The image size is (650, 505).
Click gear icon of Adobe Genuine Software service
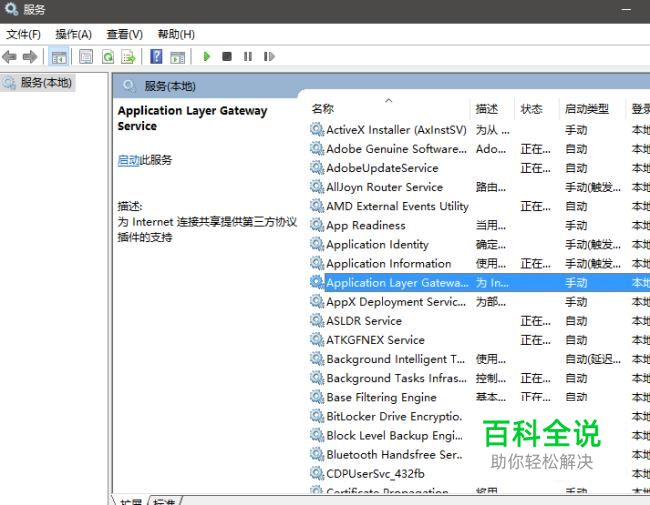click(317, 148)
